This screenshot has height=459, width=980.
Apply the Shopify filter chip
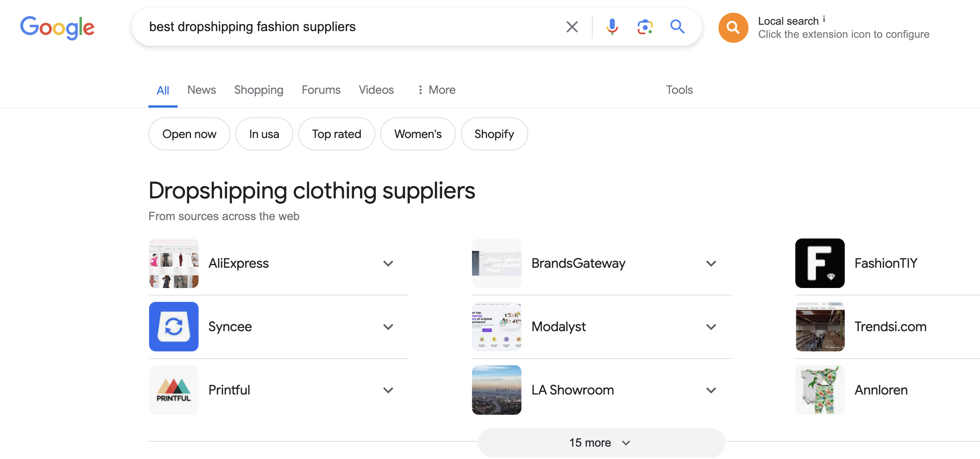[x=494, y=134]
